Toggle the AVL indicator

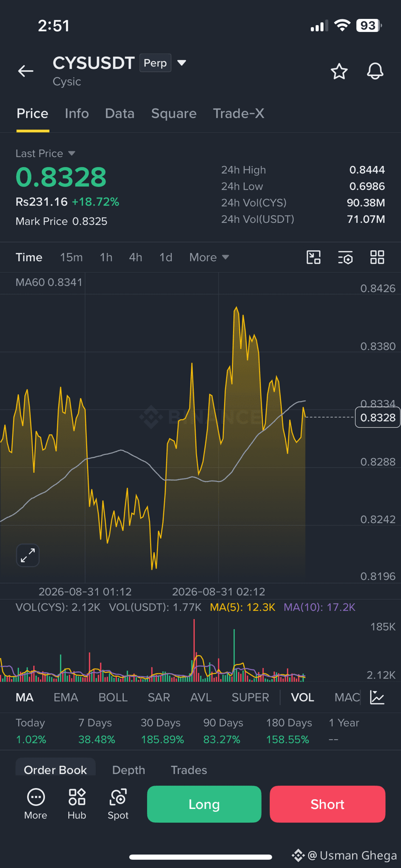[x=201, y=697]
